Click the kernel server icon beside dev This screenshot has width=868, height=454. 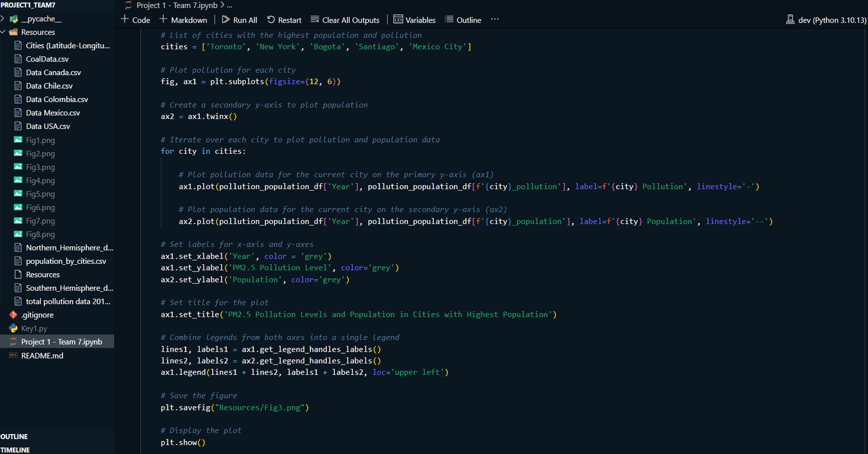tap(790, 20)
